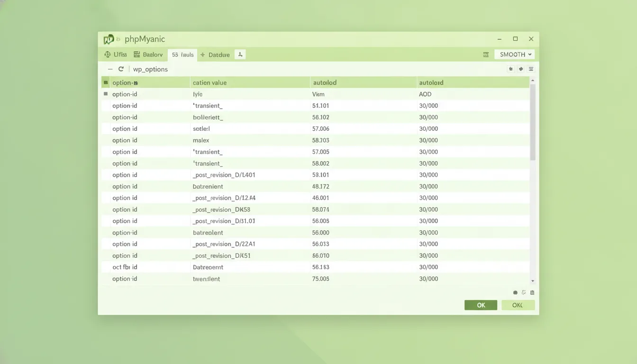Screen dimensions: 637x364
Task: Switch to the Baalorv tab
Action: pos(148,55)
